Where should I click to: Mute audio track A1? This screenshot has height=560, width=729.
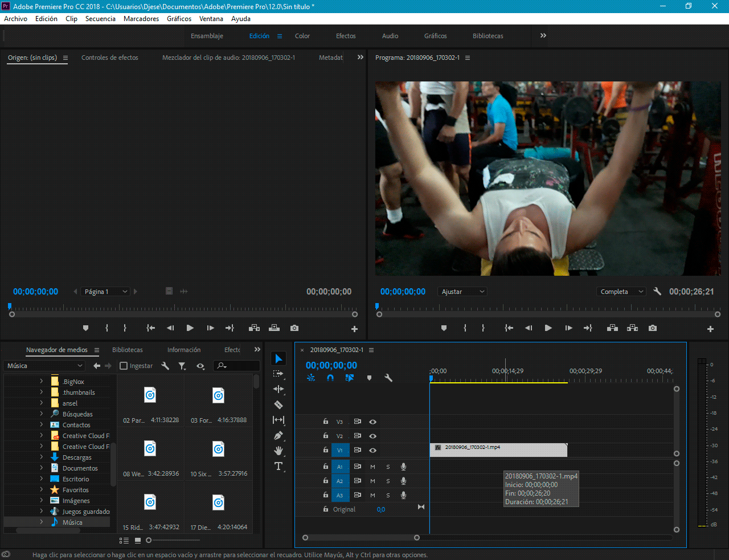[x=372, y=467]
